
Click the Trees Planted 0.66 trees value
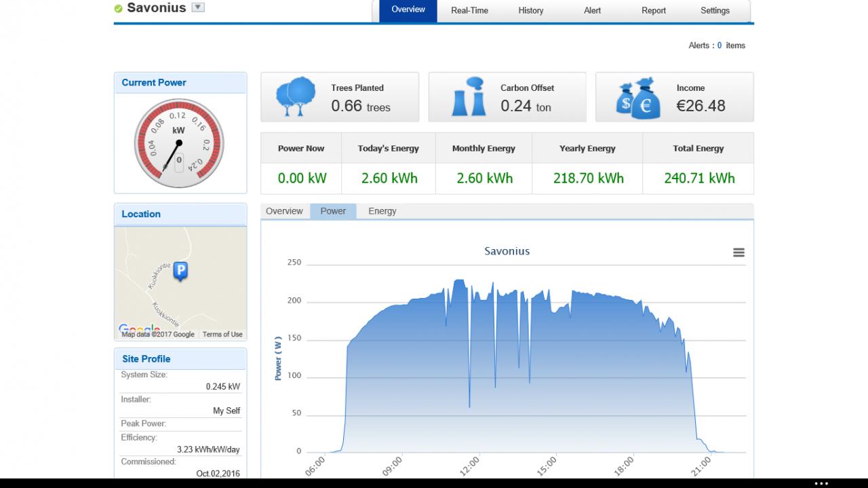click(361, 107)
